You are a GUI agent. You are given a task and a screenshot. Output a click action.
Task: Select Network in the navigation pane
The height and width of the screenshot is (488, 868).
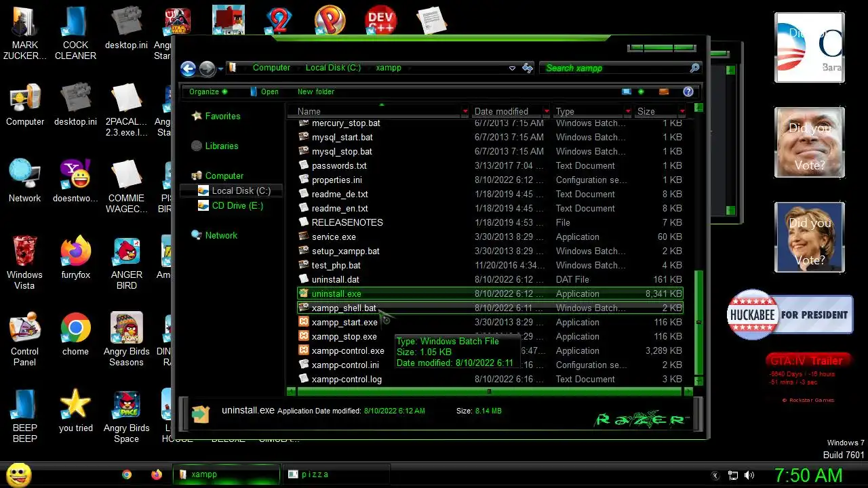(221, 235)
